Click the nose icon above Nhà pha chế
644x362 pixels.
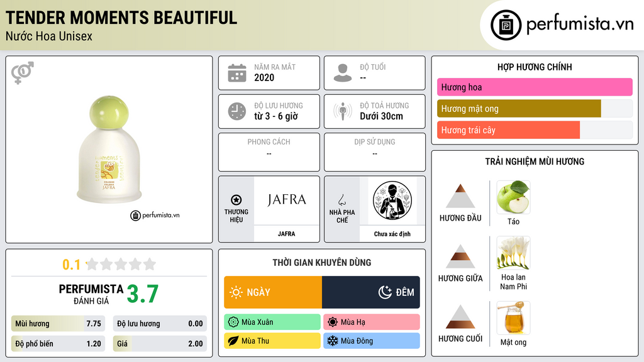[341, 200]
